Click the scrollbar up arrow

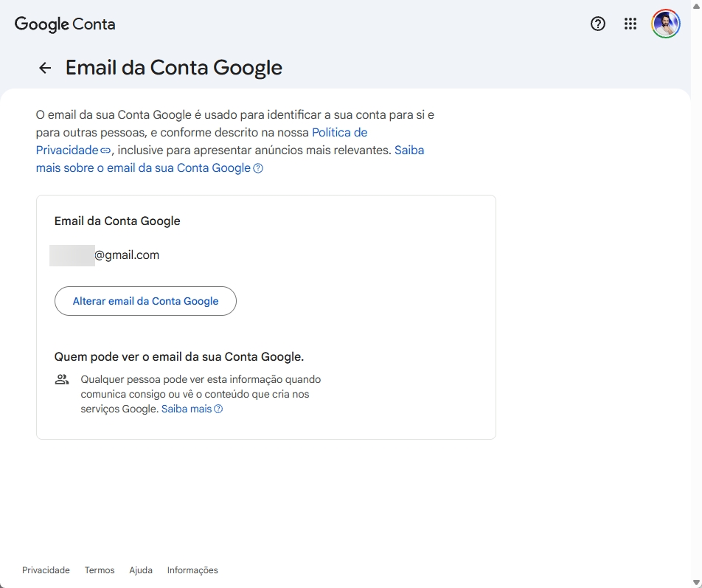point(697,6)
